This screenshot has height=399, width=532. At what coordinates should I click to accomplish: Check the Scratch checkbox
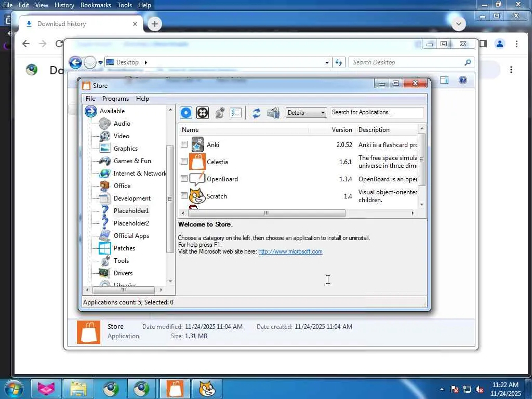pos(184,195)
